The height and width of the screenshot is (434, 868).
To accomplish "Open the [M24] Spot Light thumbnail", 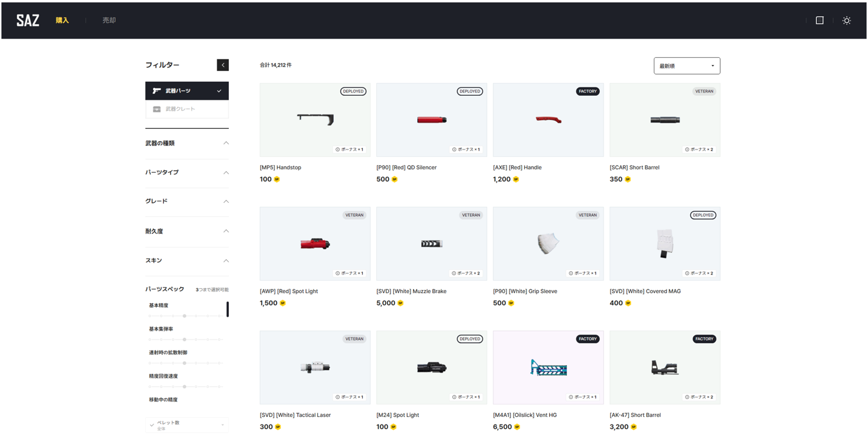I will [432, 367].
